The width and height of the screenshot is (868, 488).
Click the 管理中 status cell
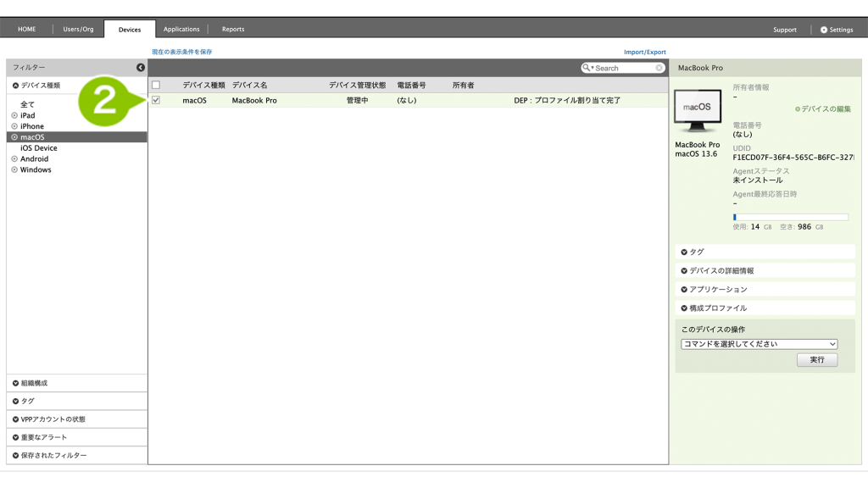(357, 100)
